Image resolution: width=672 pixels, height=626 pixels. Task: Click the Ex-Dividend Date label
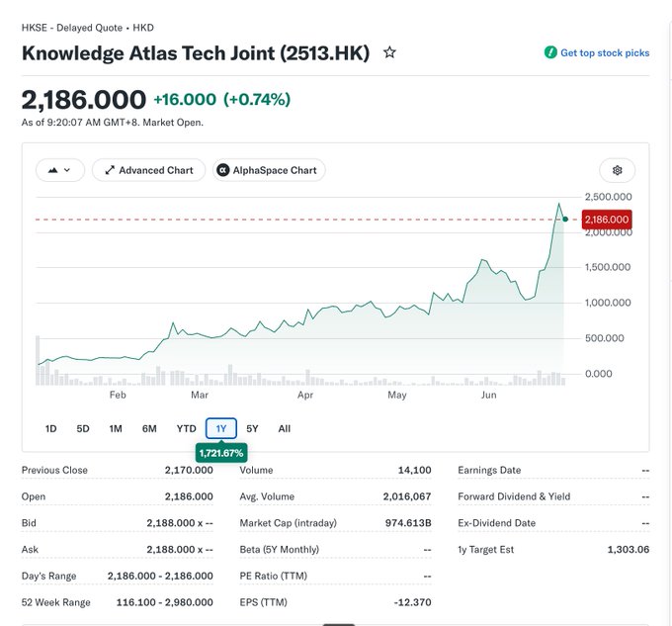click(x=497, y=523)
